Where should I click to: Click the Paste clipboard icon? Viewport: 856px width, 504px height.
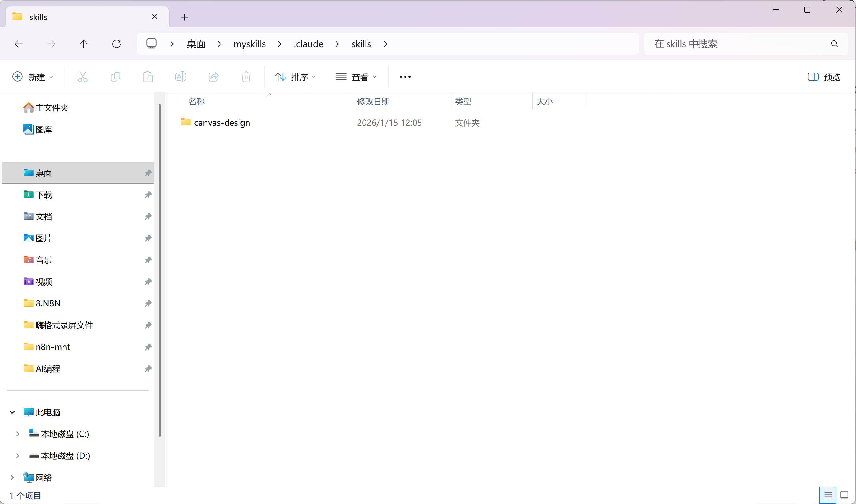click(148, 77)
